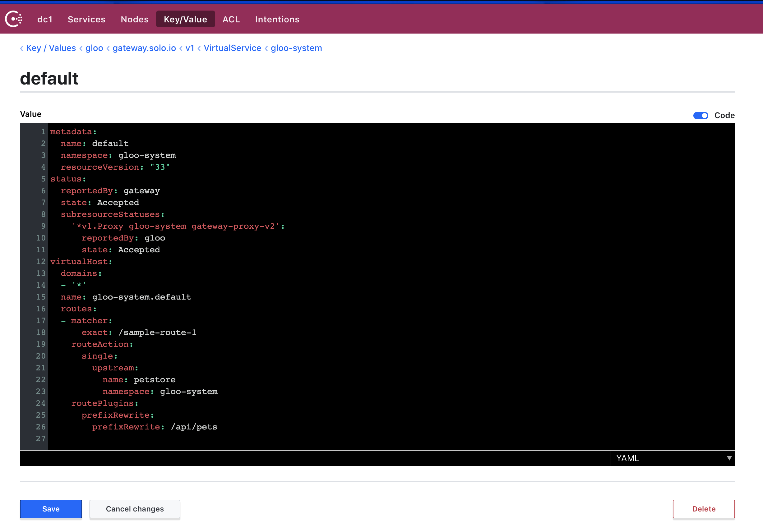Open the YAML syntax dropdown
This screenshot has height=532, width=763.
pos(673,458)
